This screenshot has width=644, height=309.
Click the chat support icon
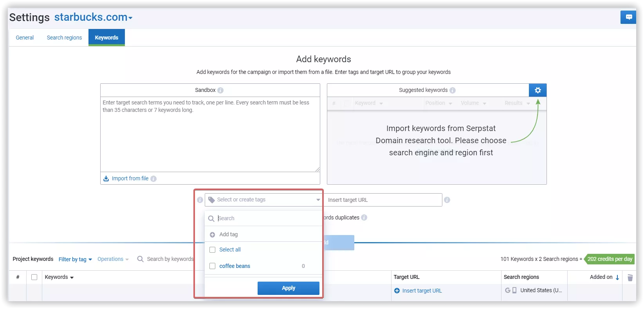click(x=629, y=17)
